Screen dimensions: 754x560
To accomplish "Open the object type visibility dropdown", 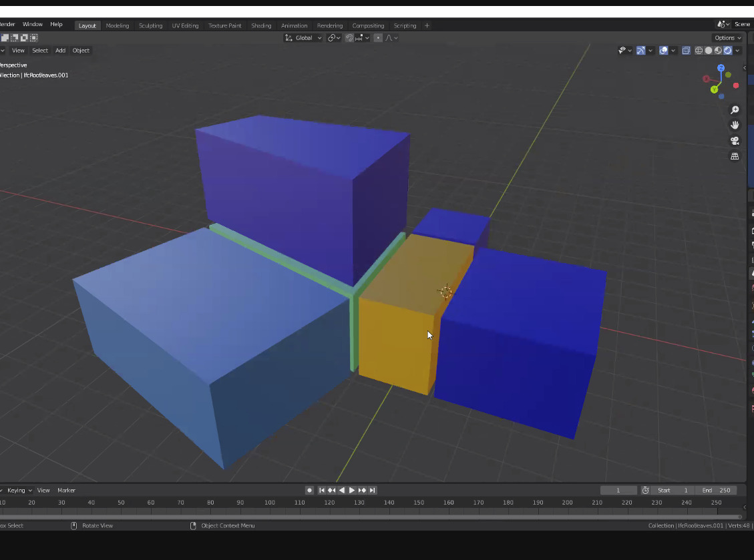I will tap(624, 51).
